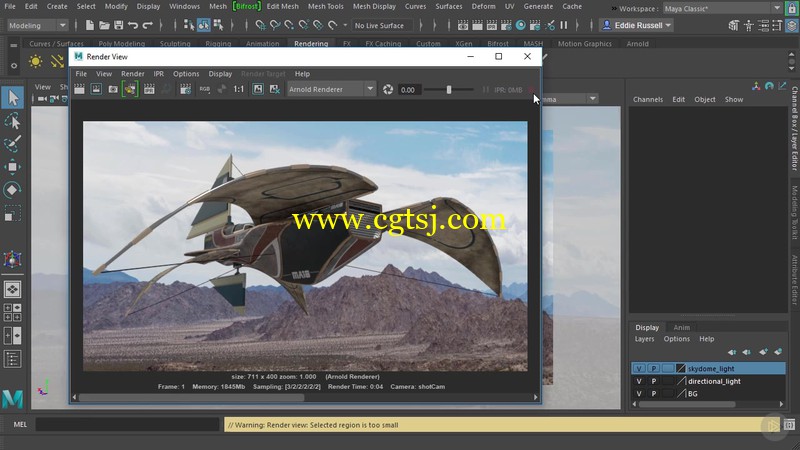The height and width of the screenshot is (450, 800).
Task: Click Redo Previous Render icon in Render View
Action: click(x=79, y=89)
